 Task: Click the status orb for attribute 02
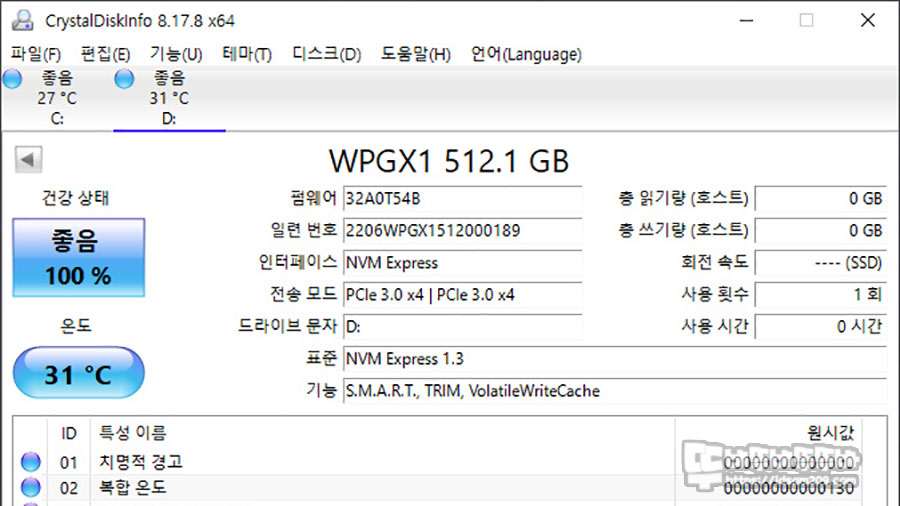[x=31, y=488]
